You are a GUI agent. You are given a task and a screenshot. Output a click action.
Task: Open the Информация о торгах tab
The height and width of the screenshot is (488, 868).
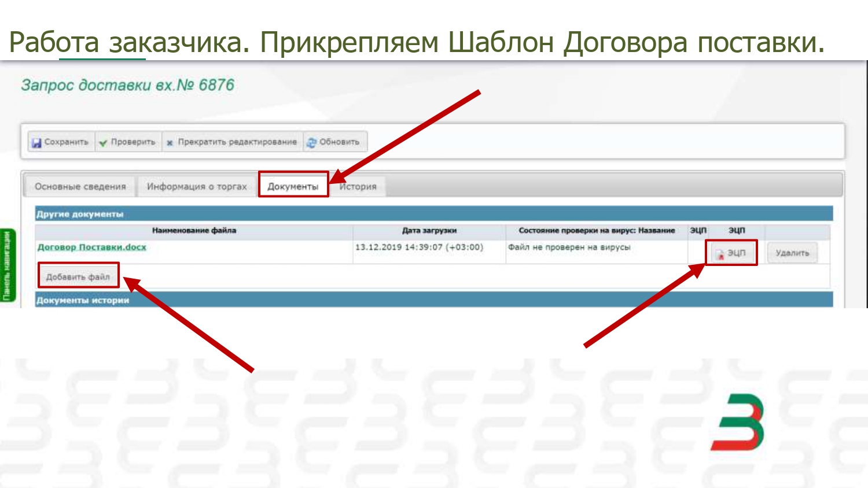click(x=197, y=187)
